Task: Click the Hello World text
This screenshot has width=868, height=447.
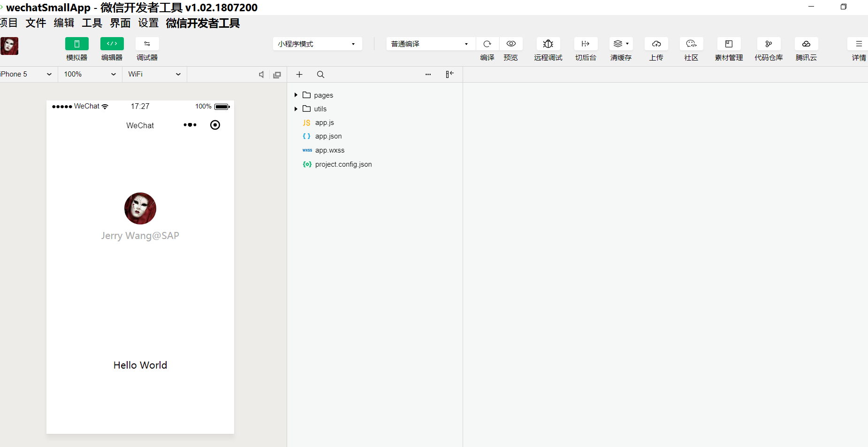Action: 140,365
